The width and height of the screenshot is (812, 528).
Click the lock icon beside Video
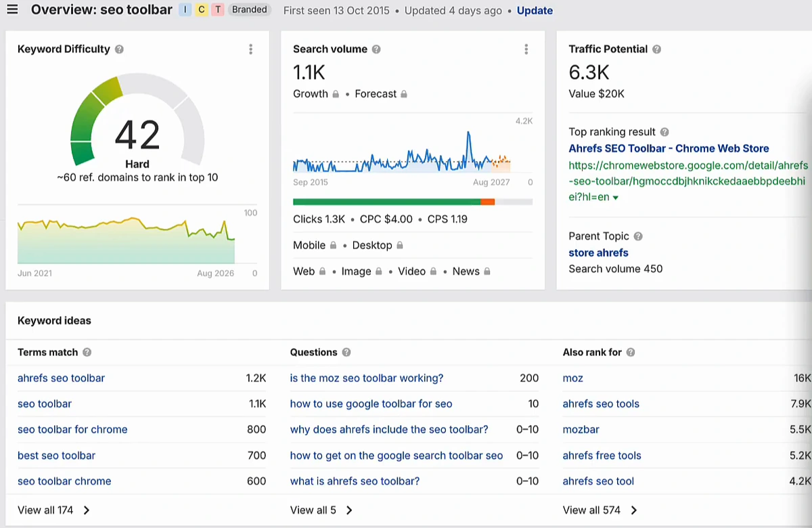(x=433, y=271)
